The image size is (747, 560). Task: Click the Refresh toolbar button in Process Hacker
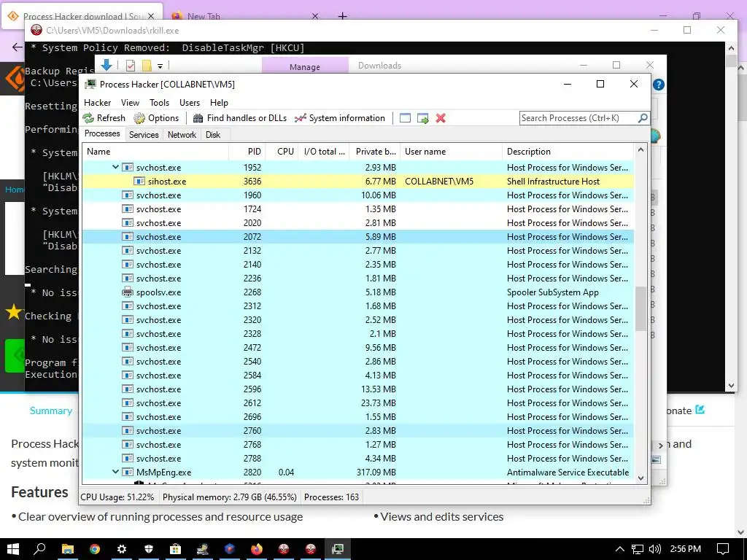pos(104,118)
